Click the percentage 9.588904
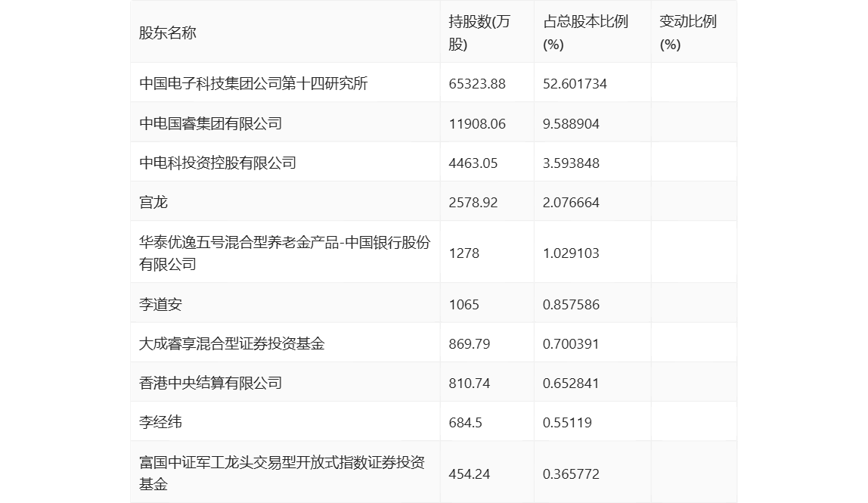 (571, 123)
